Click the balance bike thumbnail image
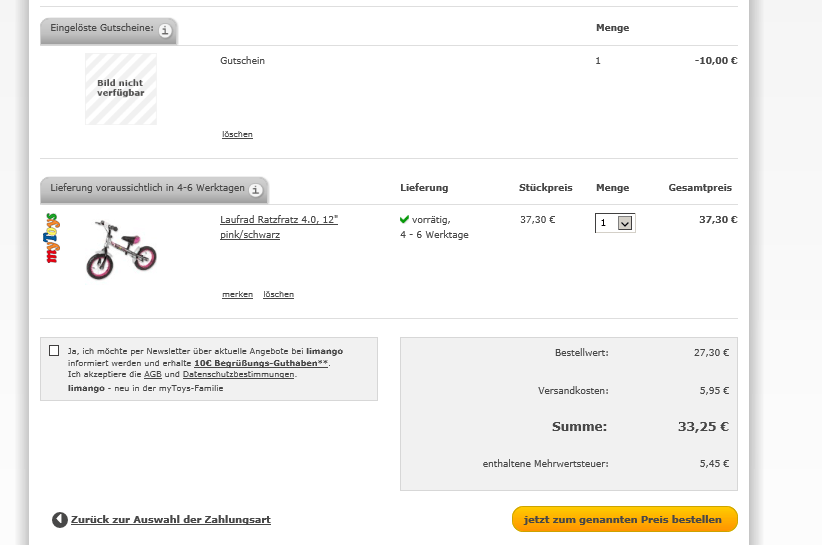Screen dimensions: 822x545 pos(121,249)
